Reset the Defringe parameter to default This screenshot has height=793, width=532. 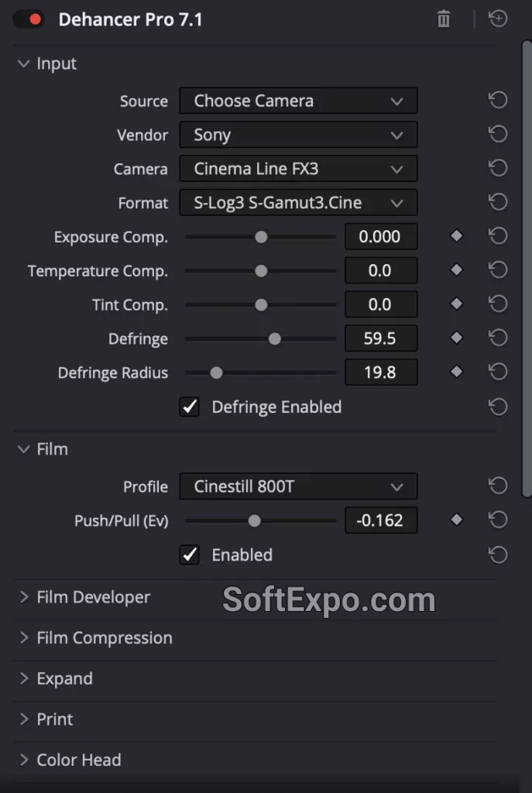coord(498,338)
